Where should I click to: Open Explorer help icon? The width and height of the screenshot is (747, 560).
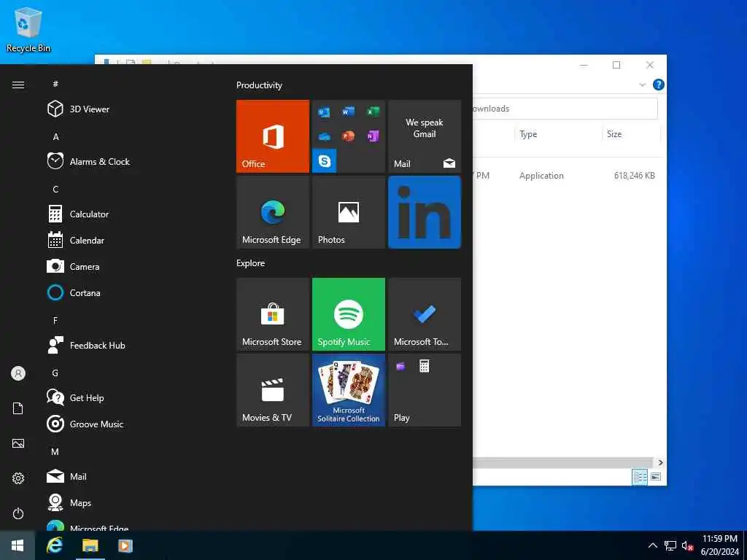click(x=659, y=85)
